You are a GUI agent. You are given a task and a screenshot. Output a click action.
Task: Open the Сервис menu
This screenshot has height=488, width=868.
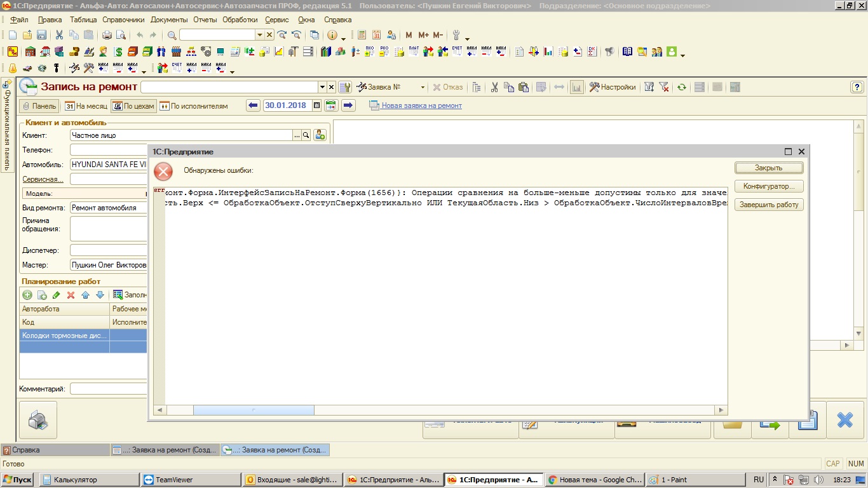point(277,20)
